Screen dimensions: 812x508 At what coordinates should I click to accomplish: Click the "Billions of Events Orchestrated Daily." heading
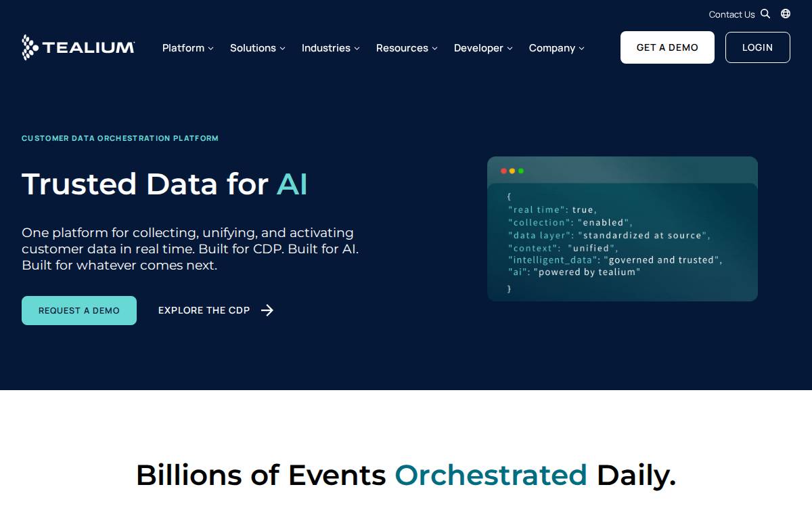click(x=406, y=475)
